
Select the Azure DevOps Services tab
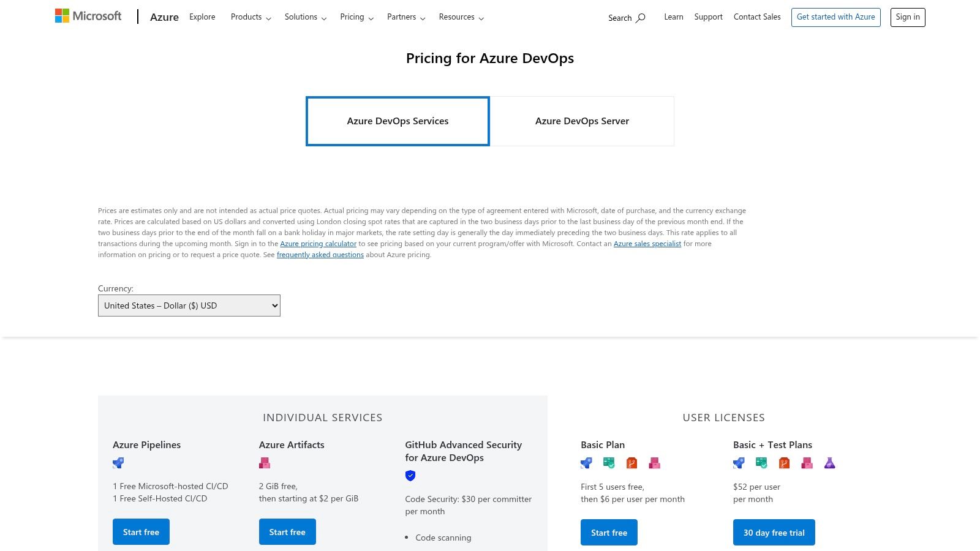coord(398,121)
